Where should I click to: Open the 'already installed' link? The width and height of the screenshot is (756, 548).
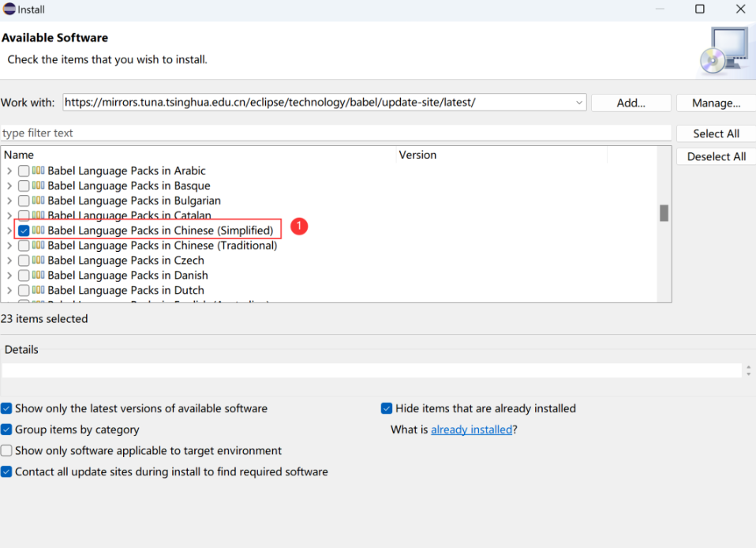472,430
